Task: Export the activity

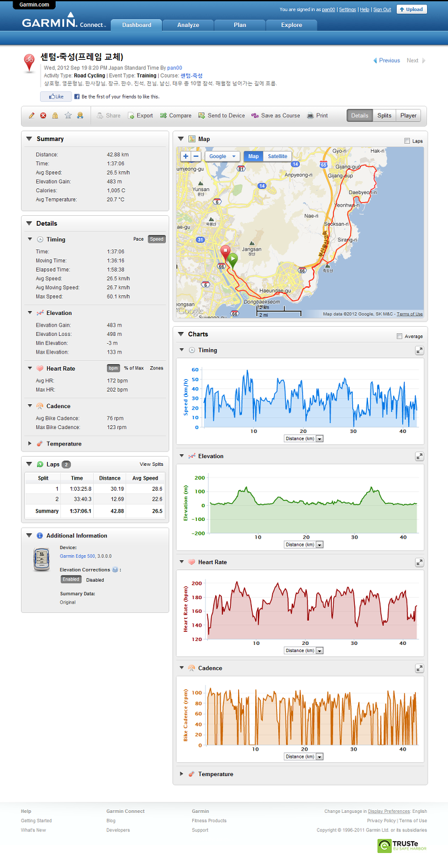Action: click(x=140, y=115)
